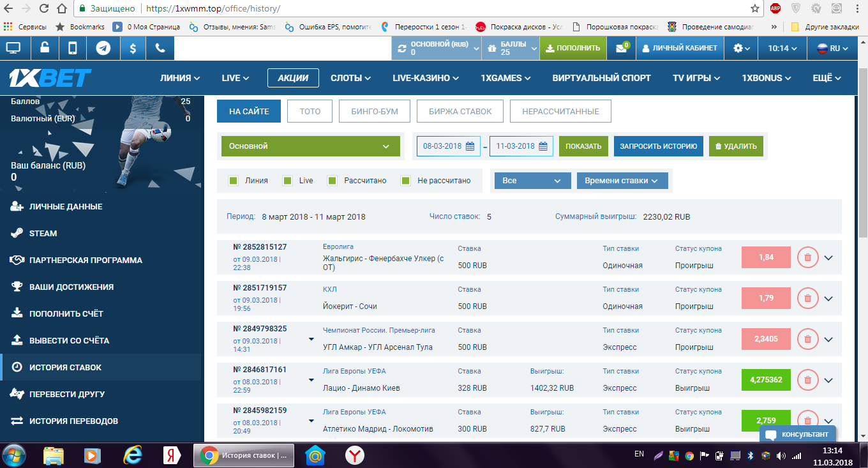868x468 pixels.
Task: Toggle the Линия checkbox
Action: [x=233, y=181]
